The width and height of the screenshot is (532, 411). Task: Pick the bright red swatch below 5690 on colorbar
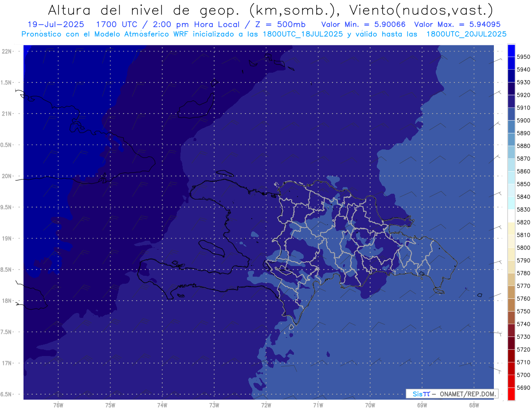pyautogui.click(x=511, y=394)
